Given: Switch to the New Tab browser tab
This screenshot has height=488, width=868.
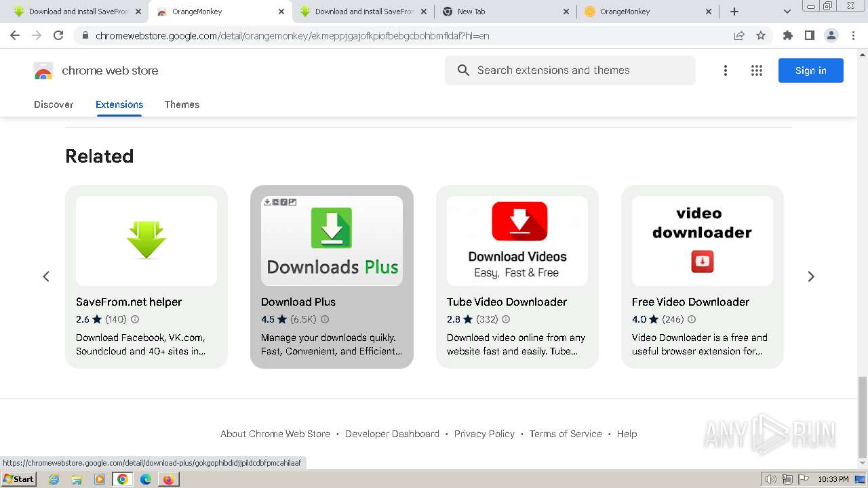Looking at the screenshot, I should click(x=505, y=12).
